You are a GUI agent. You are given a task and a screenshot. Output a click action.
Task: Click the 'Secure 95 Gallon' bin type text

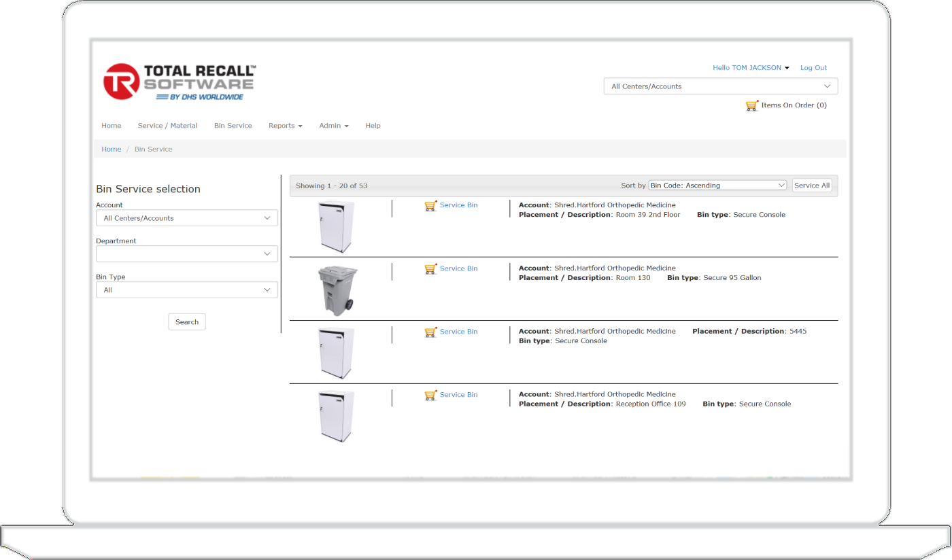(x=732, y=278)
